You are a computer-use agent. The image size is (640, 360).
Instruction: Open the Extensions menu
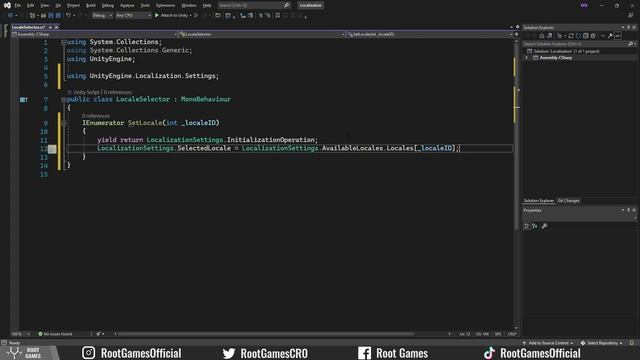pyautogui.click(x=165, y=5)
